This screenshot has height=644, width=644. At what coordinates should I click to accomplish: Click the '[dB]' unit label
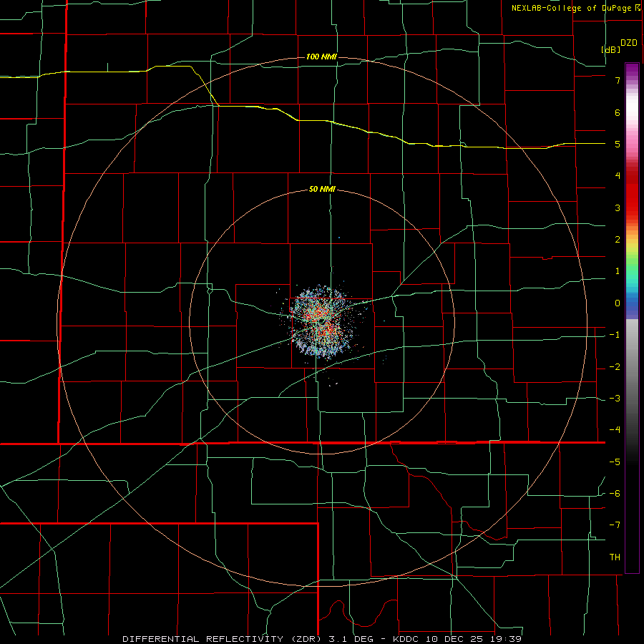pyautogui.click(x=610, y=50)
